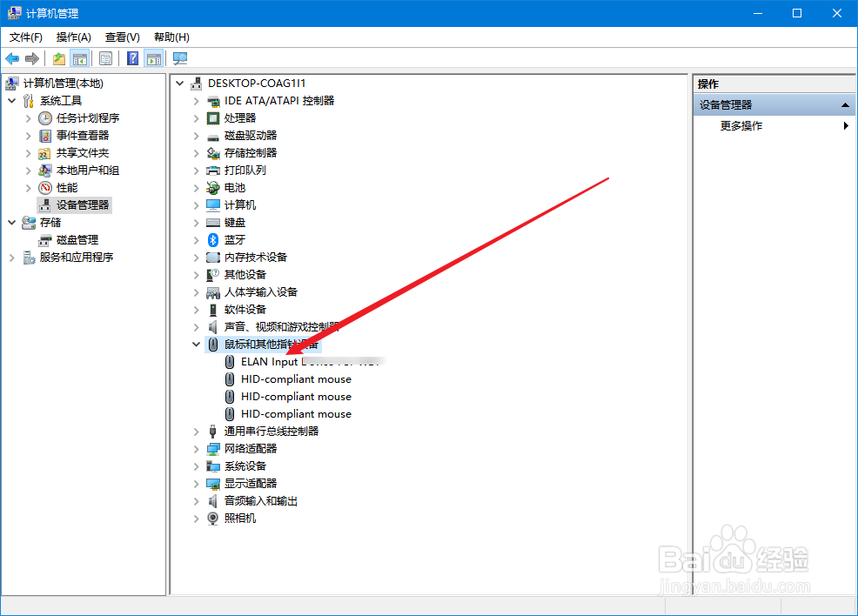Open the 操作(A) menu

[73, 37]
